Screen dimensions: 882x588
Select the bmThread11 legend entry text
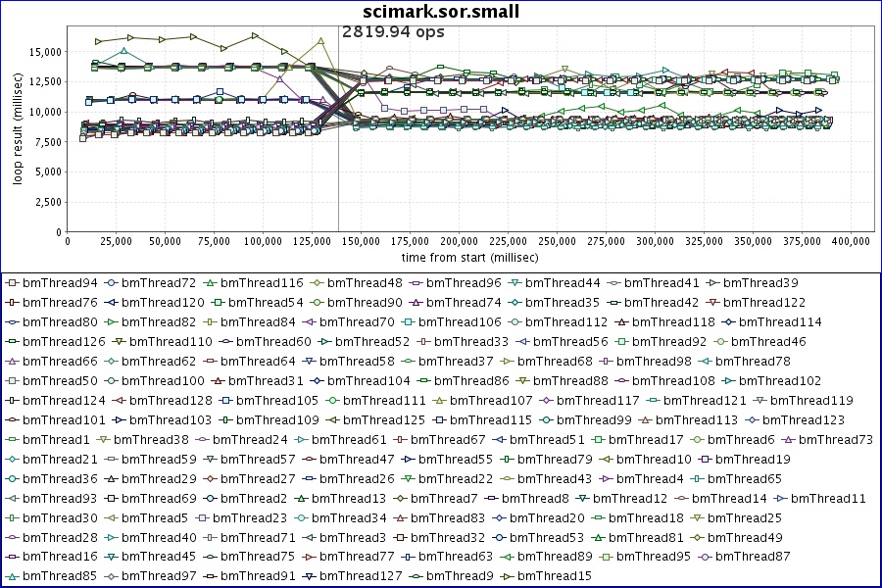tap(831, 499)
